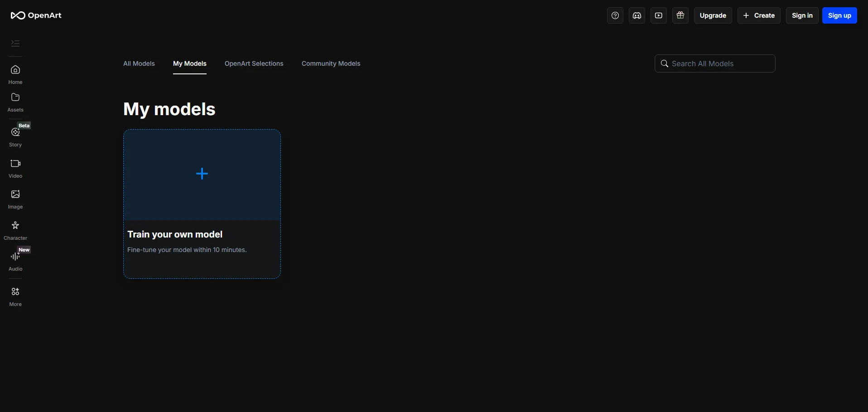Viewport: 868px width, 412px height.
Task: Open the video tutorials icon
Action: 658,15
